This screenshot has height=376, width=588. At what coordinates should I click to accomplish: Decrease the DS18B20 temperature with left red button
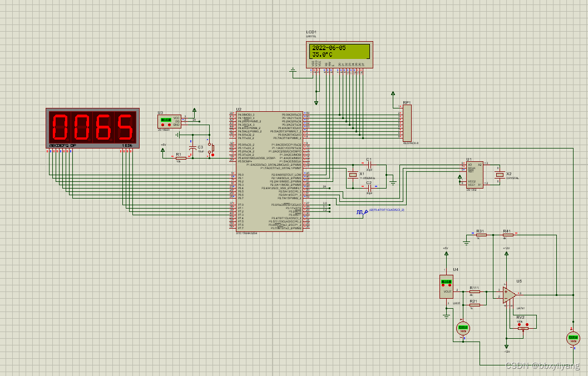[163, 125]
